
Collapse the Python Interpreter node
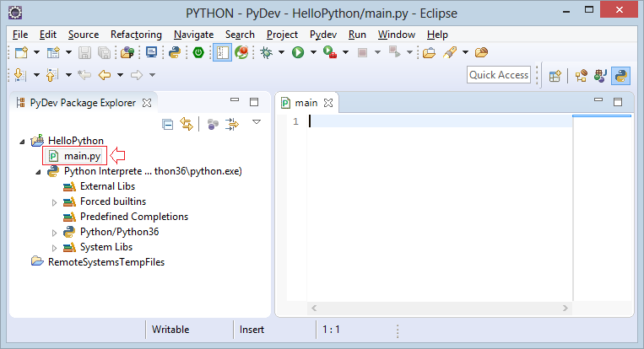[x=38, y=172]
